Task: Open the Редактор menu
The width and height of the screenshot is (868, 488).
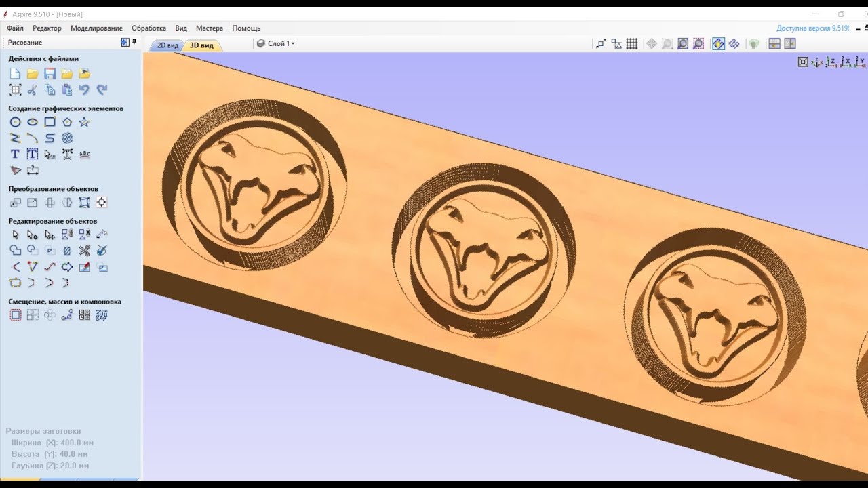Action: coord(47,28)
